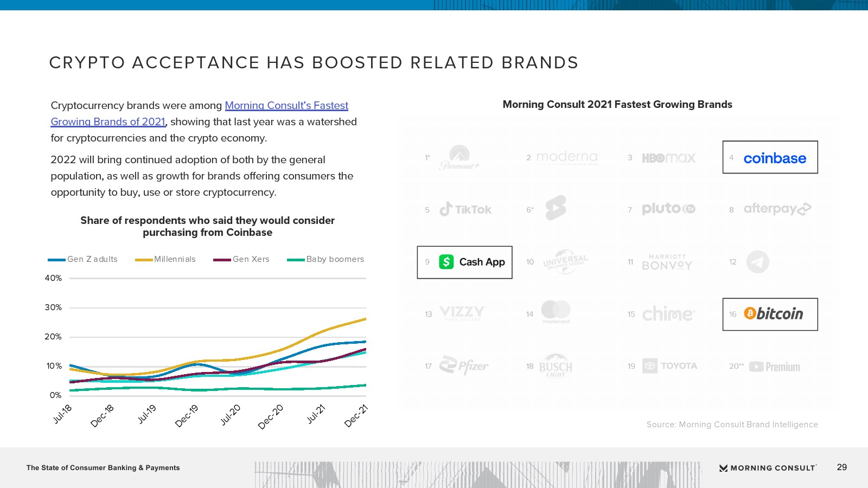Open the Morning Consult's Fastest link

pos(286,106)
